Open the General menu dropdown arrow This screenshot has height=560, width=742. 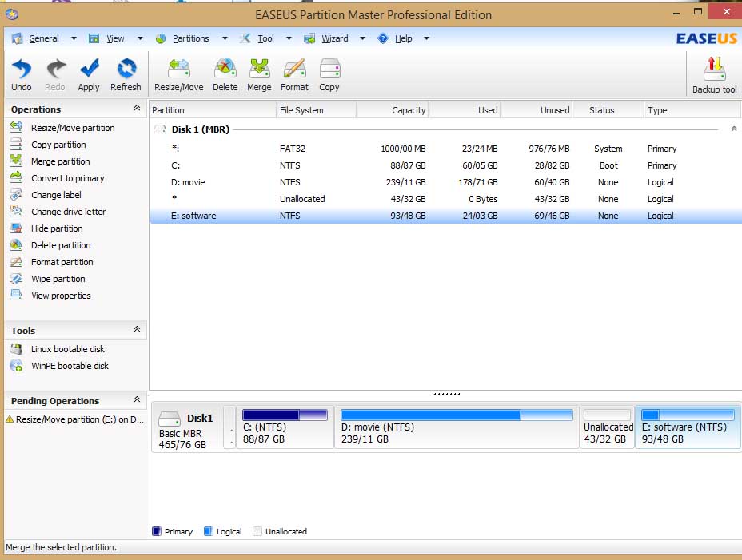pos(74,38)
